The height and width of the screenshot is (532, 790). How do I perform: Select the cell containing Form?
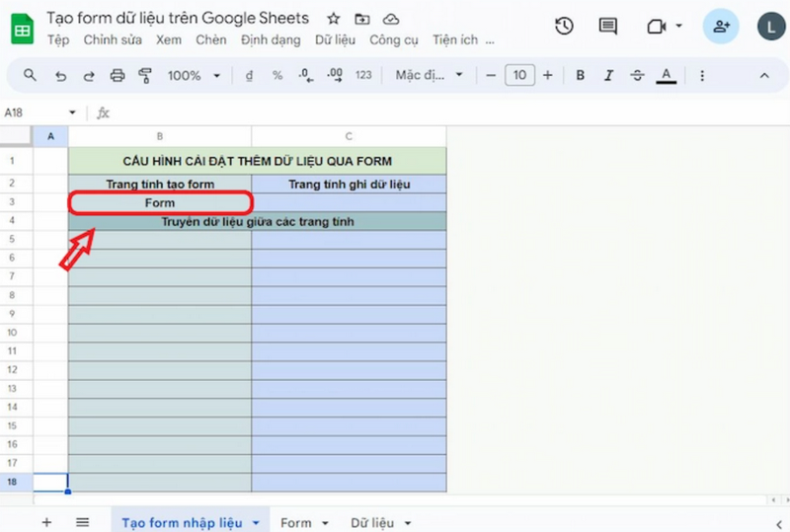pyautogui.click(x=160, y=202)
